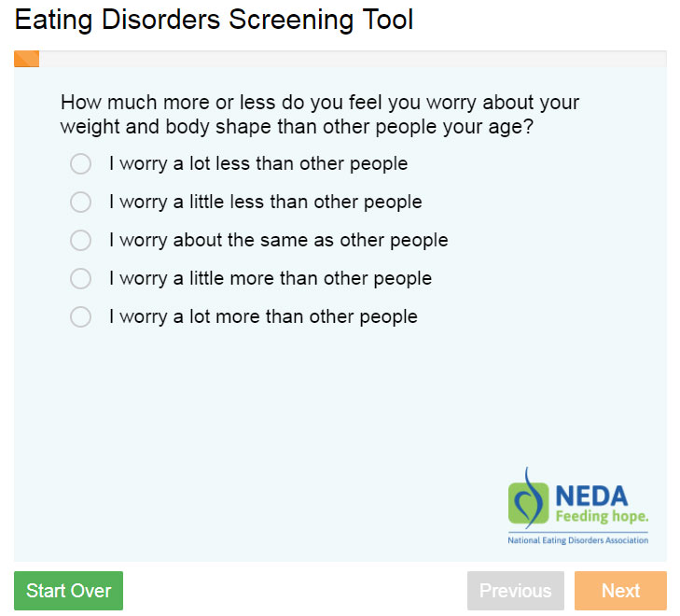
Task: Pick the "about the same" radio button
Action: point(81,241)
